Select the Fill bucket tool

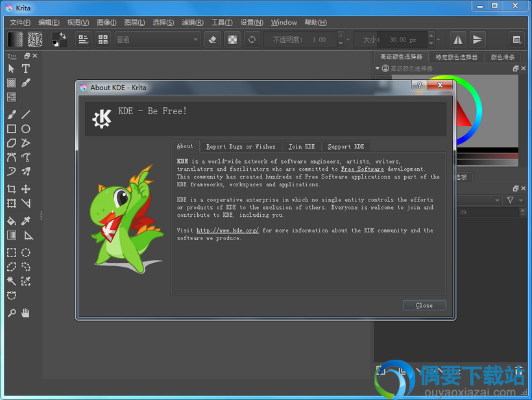tap(12, 221)
